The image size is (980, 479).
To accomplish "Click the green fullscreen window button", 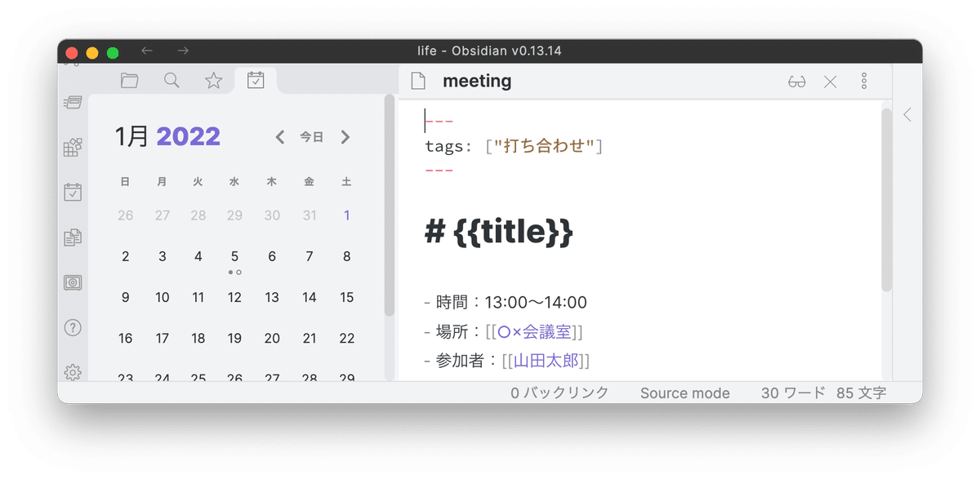I will click(113, 52).
